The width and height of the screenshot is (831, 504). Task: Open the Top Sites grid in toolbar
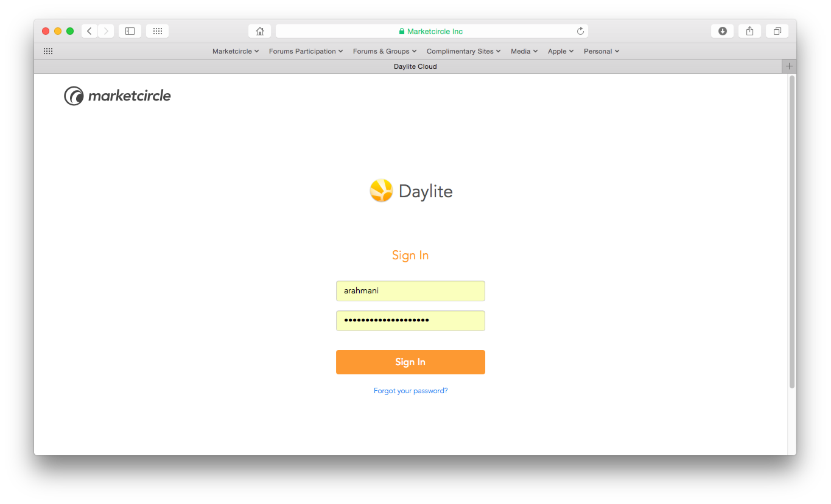tap(157, 31)
